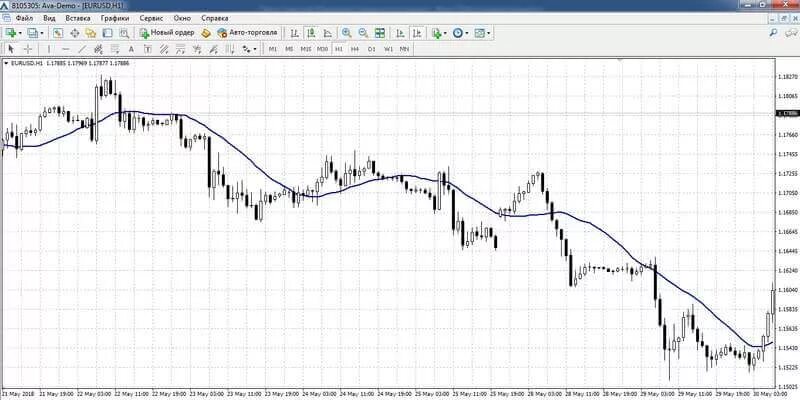Expand the Periods dropdown arrow
Image resolution: width=800 pixels, height=400 pixels.
pyautogui.click(x=467, y=33)
